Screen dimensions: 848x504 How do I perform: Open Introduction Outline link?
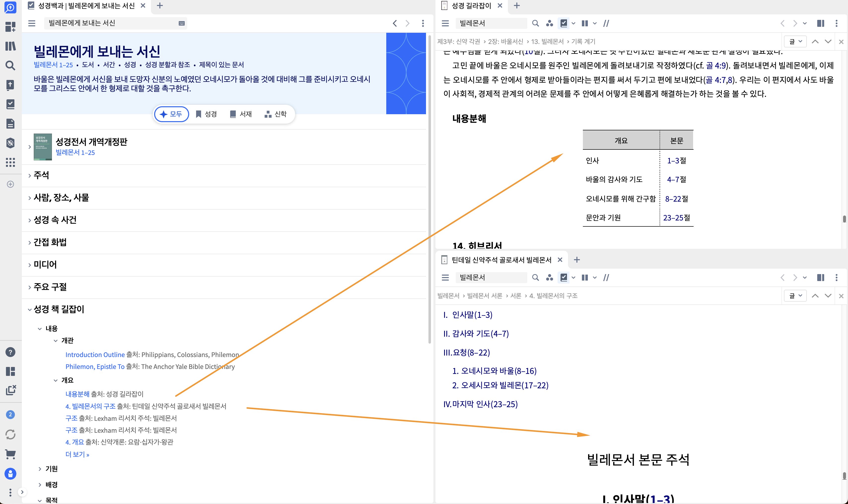pyautogui.click(x=95, y=355)
